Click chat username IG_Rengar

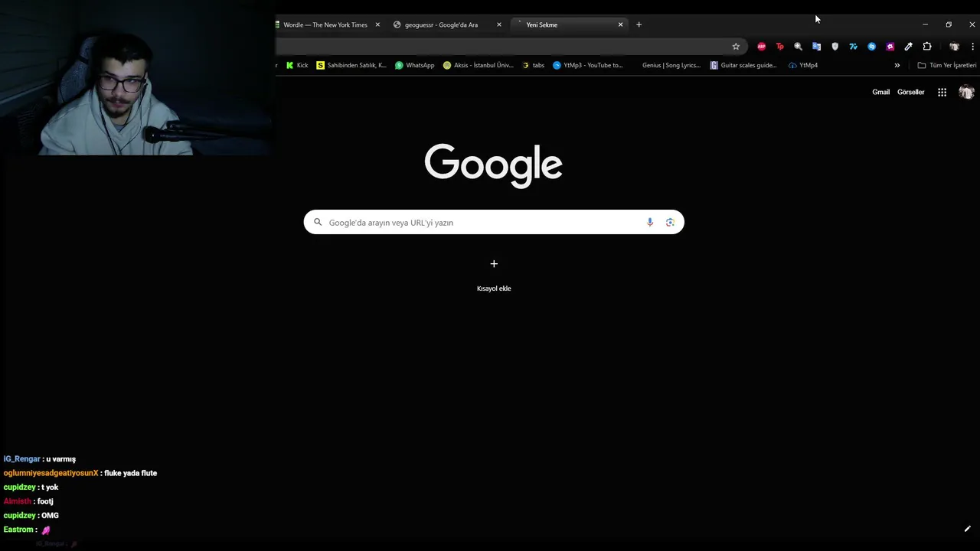pyautogui.click(x=21, y=459)
